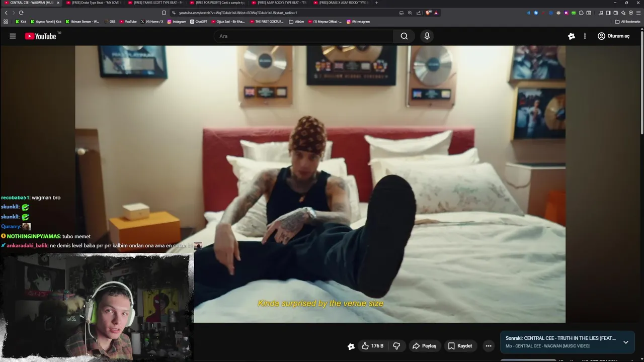Dislike the video with thumbs down
This screenshot has width=644, height=362.
point(396,346)
